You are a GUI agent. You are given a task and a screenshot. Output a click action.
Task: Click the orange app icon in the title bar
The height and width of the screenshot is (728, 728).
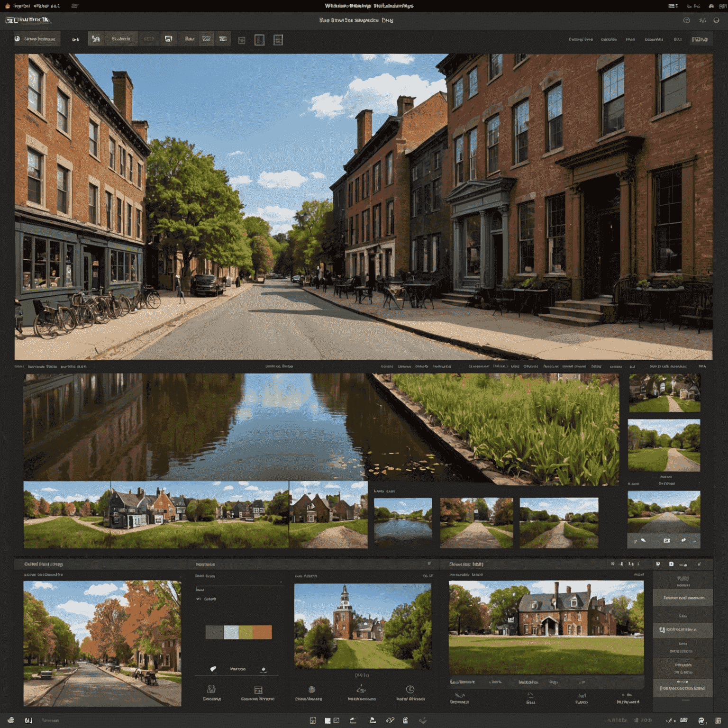click(x=7, y=6)
